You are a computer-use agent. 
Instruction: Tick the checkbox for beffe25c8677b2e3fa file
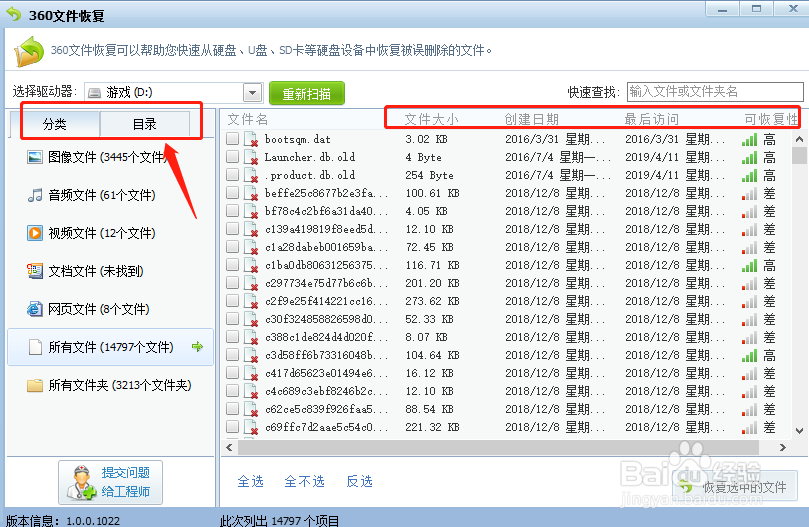click(x=232, y=193)
